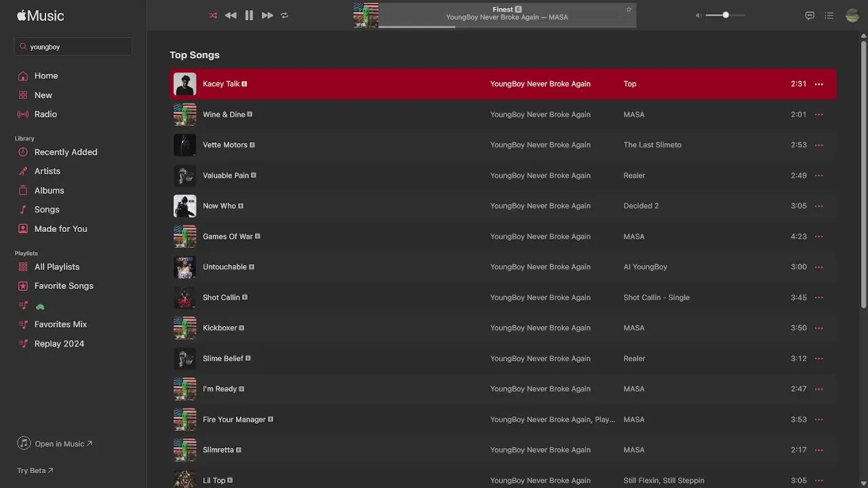This screenshot has height=488, width=868.
Task: Open album The Last Slimeto link
Action: coord(652,145)
